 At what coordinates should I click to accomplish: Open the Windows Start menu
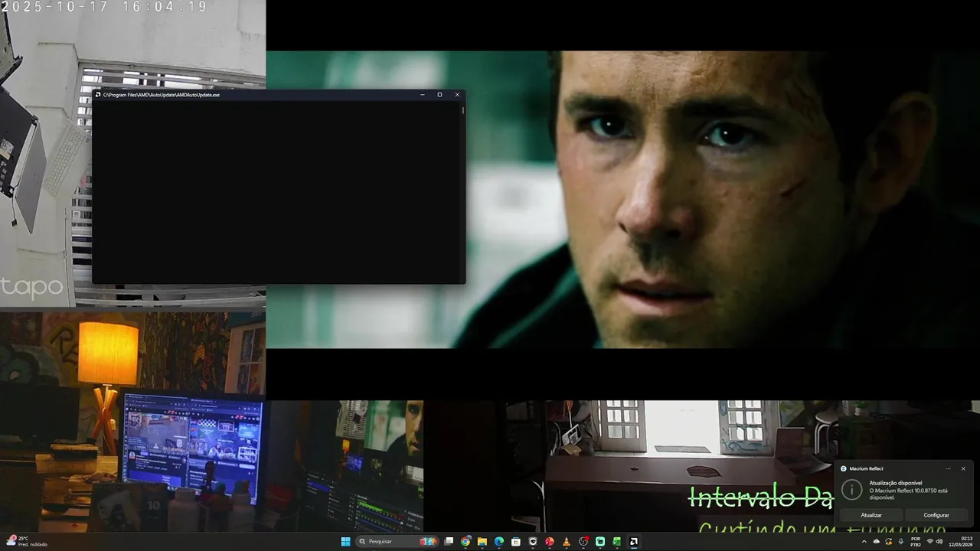tap(345, 542)
